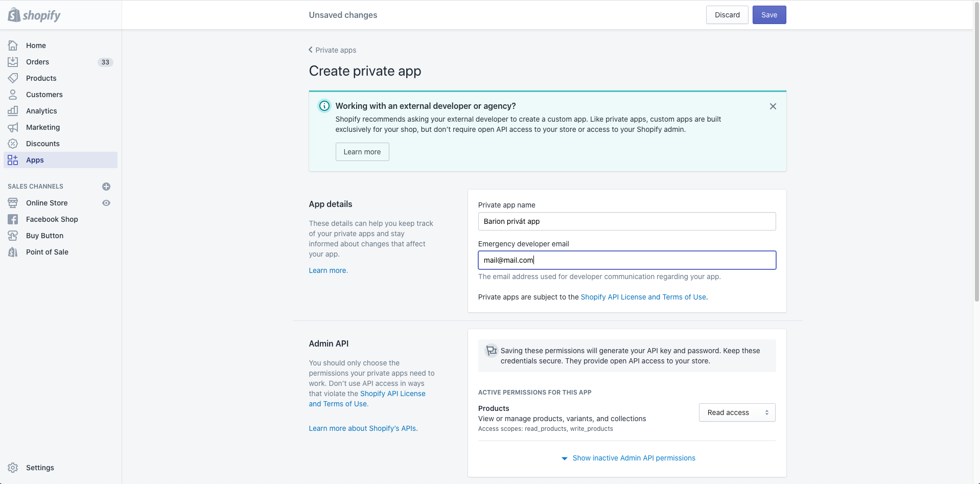
Task: Open Point of Sale channel
Action: click(x=47, y=252)
